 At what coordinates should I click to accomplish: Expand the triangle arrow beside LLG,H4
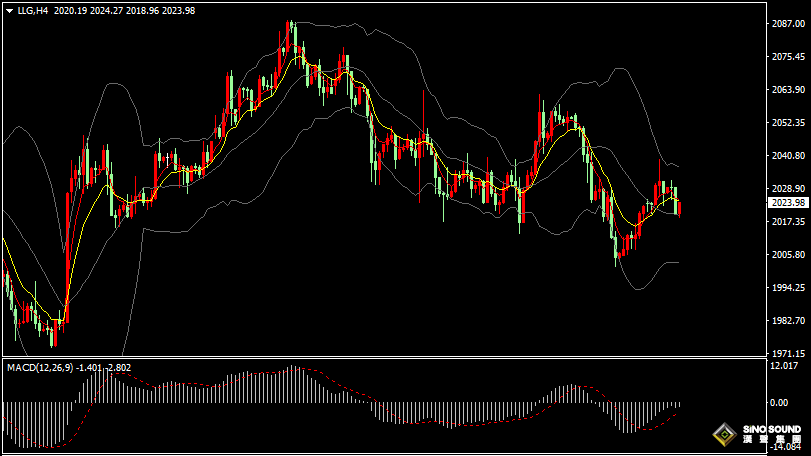(x=9, y=10)
